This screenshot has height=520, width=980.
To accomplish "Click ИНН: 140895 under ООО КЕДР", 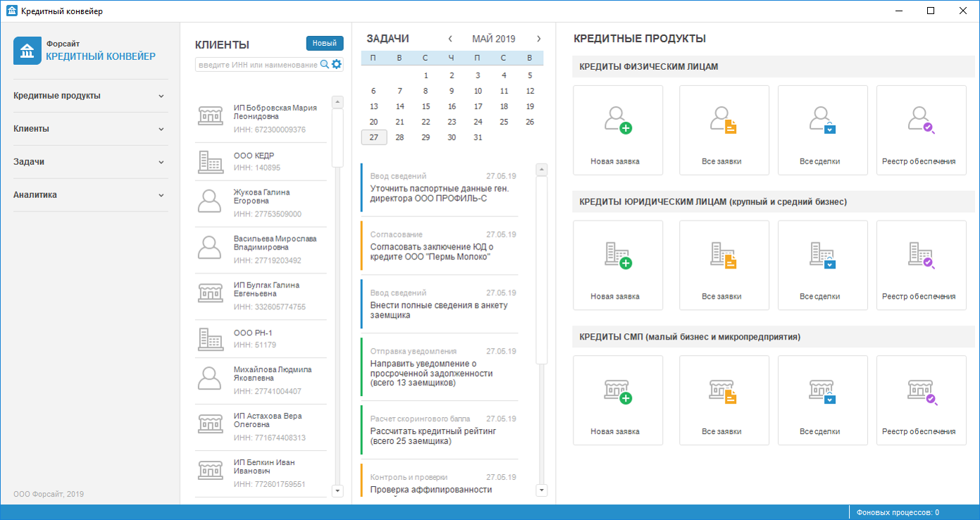I will [x=256, y=168].
